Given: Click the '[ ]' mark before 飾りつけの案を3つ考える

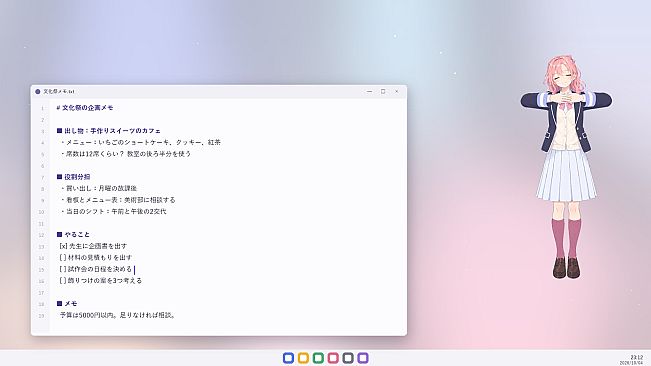Looking at the screenshot, I should (63, 281).
